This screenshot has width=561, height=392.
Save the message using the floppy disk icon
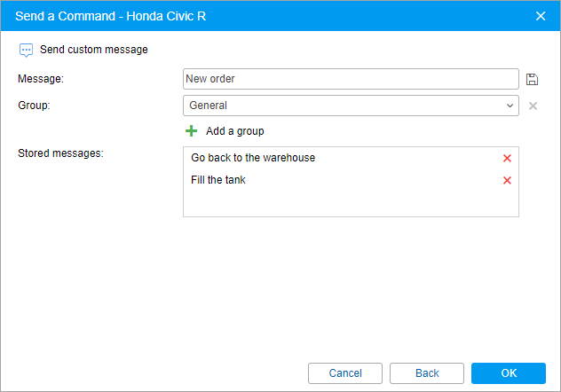532,79
